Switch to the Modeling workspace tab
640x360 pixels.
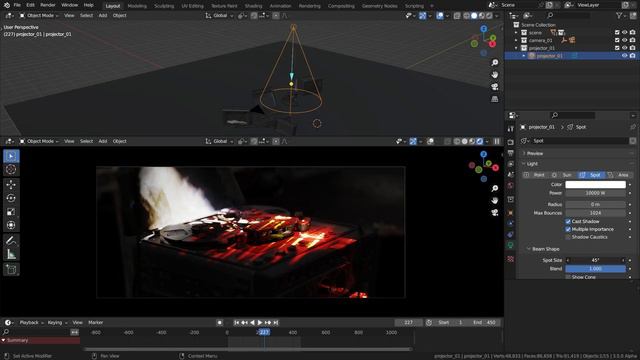(137, 6)
